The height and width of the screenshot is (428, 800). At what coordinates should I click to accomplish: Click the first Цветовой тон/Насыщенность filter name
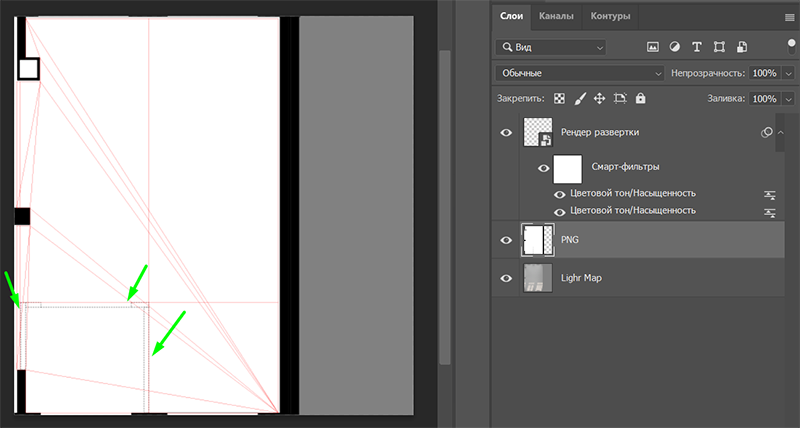point(633,193)
